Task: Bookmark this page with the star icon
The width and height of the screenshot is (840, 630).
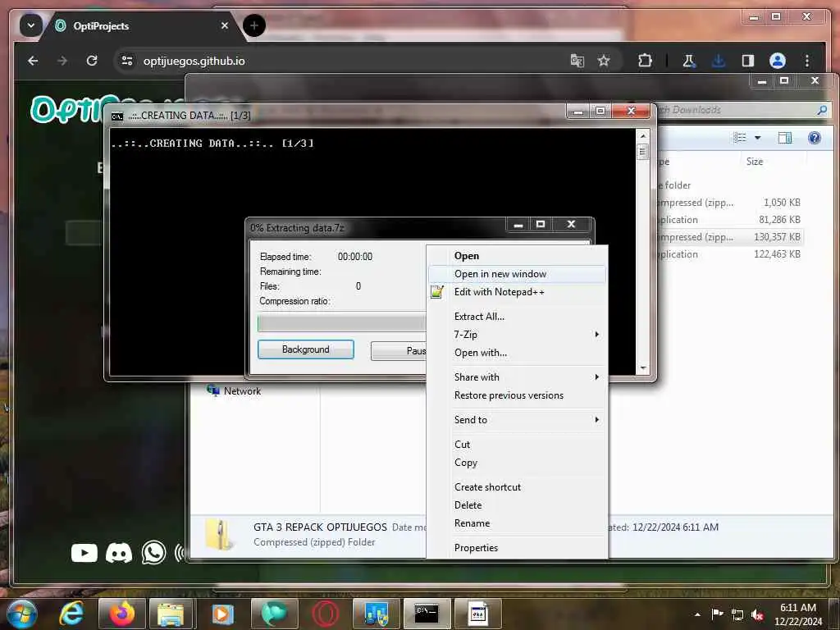Action: 604,61
